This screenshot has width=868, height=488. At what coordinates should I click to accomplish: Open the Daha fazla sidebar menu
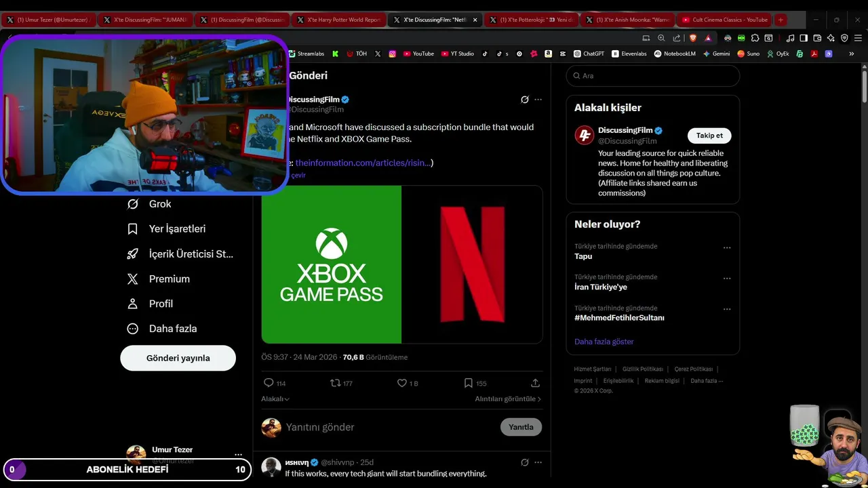[161, 329]
